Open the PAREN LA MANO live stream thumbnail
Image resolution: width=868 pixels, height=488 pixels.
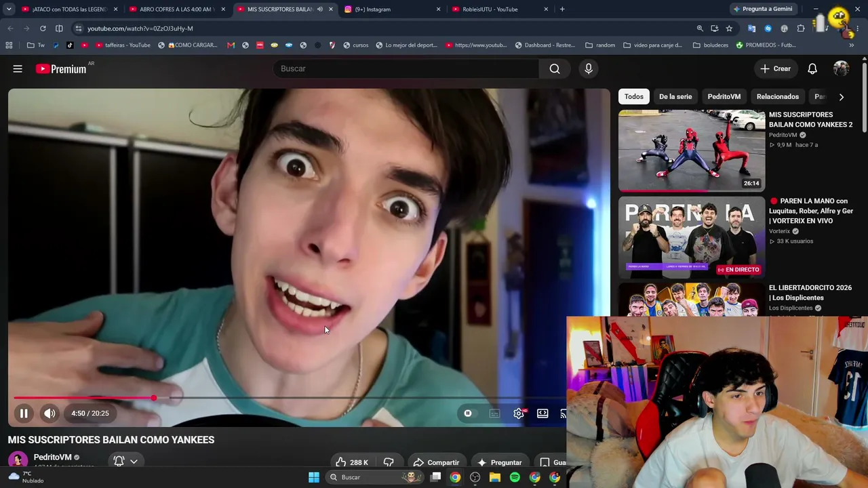point(692,237)
